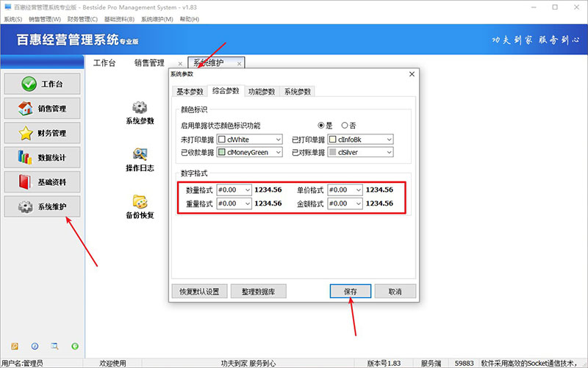Open the 操作日志 log icon

coord(140,155)
